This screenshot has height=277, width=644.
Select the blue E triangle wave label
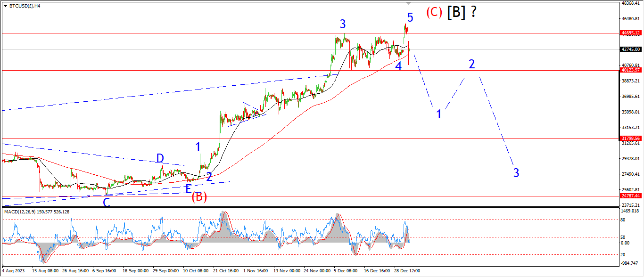point(188,189)
